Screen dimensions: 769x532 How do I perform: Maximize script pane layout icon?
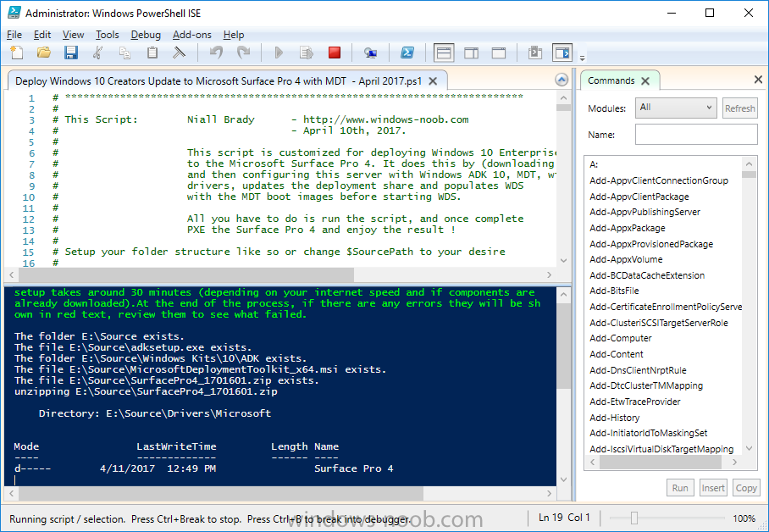click(x=499, y=53)
